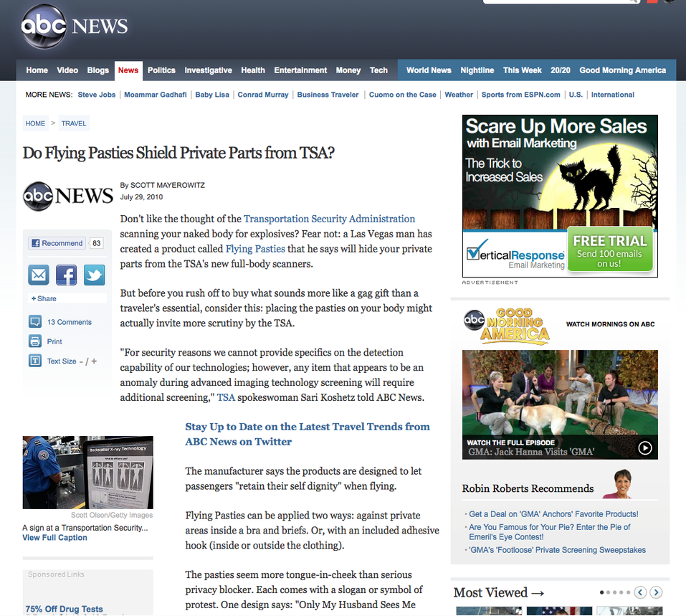Screen dimensions: 686x616
Task: Decrease text size with minus sign
Action: (x=81, y=361)
